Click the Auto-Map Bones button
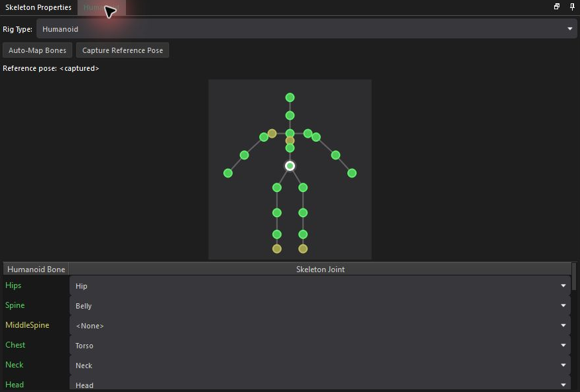Viewport: 580px width, 392px height. click(37, 50)
